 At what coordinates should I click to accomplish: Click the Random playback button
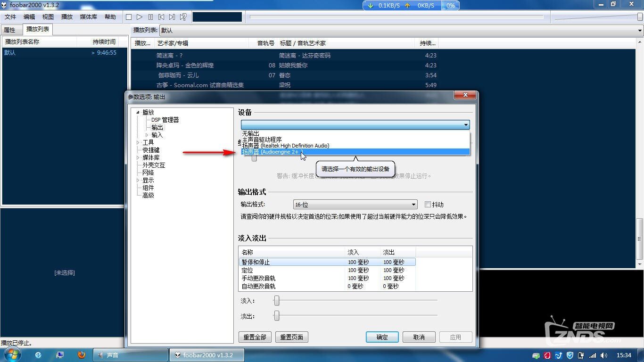tap(183, 17)
